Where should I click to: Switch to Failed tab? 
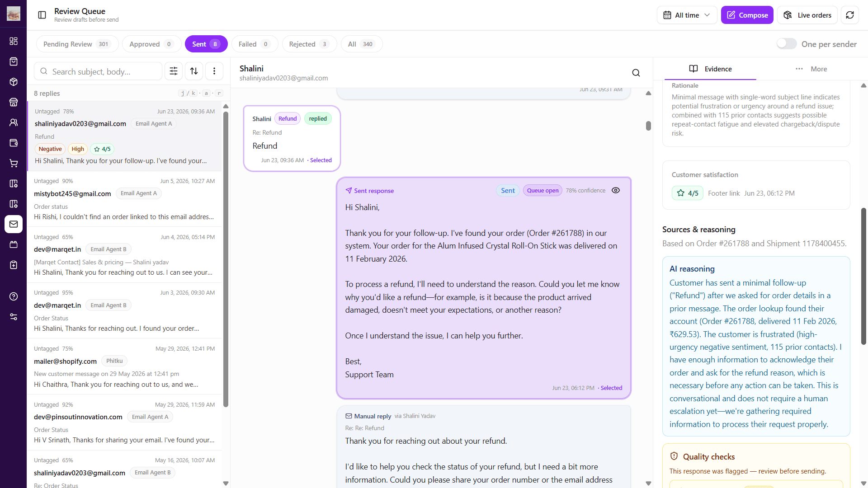click(255, 44)
